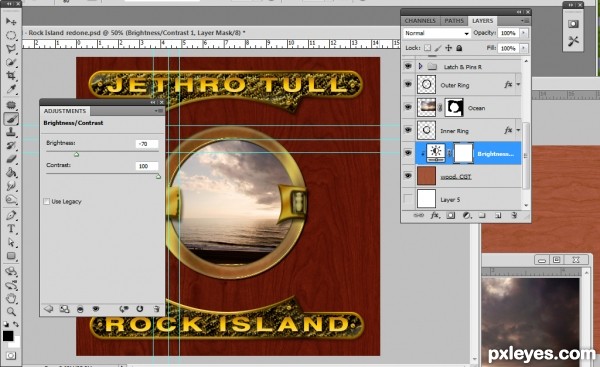Move the Contrast slider handle

[158, 176]
